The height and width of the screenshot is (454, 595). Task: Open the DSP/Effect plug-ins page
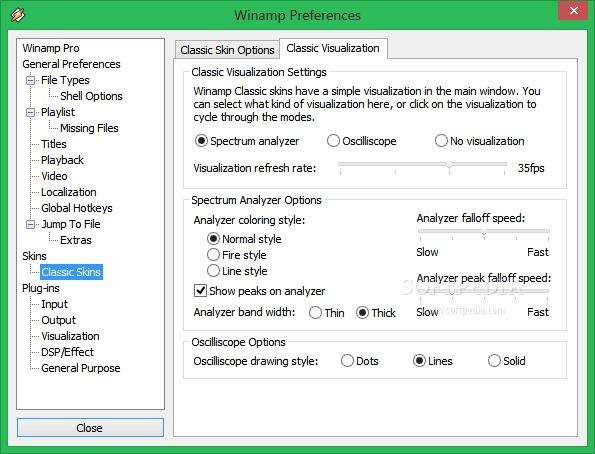pos(67,352)
